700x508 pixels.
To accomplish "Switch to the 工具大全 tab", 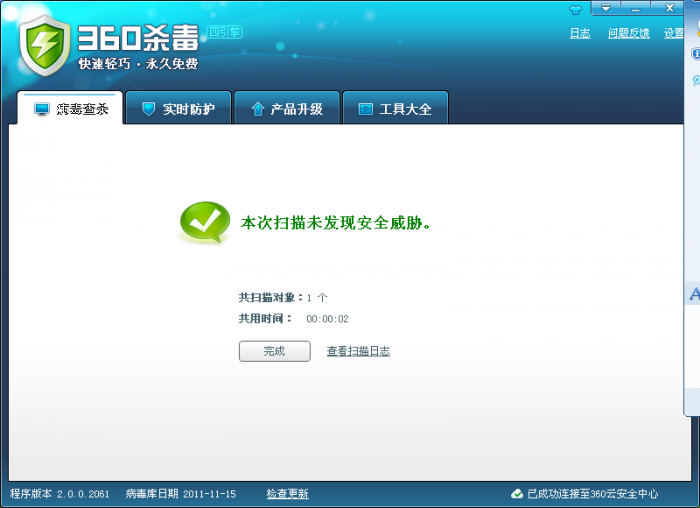I will pyautogui.click(x=395, y=108).
